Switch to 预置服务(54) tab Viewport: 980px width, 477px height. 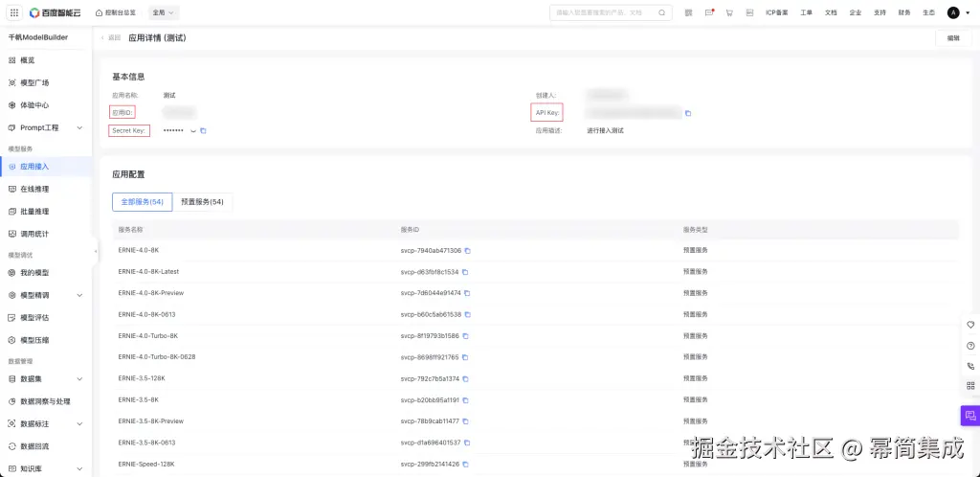coord(202,202)
